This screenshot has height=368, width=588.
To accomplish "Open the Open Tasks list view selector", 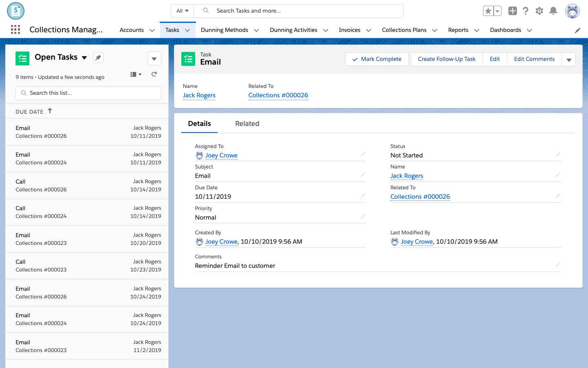I will pyautogui.click(x=85, y=58).
